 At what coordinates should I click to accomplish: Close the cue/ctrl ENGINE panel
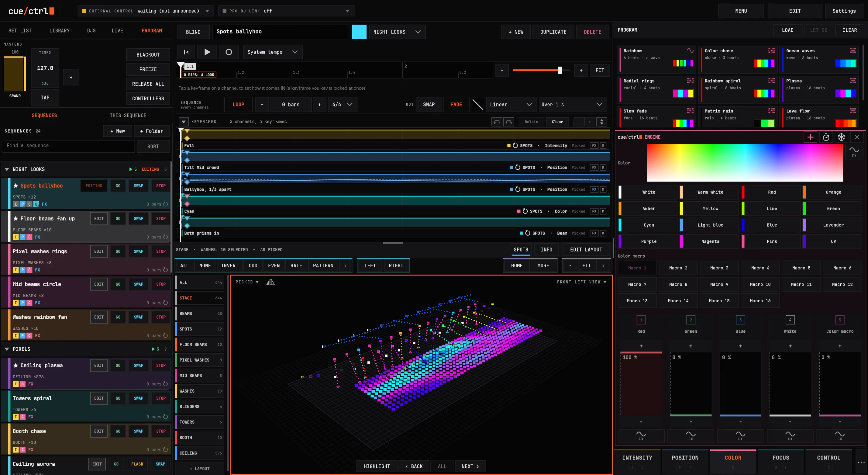[857, 137]
